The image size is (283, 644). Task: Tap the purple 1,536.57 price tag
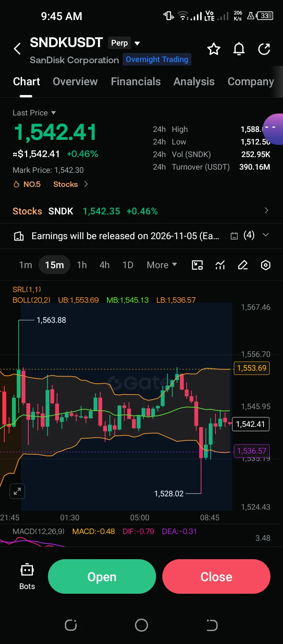pos(252,451)
